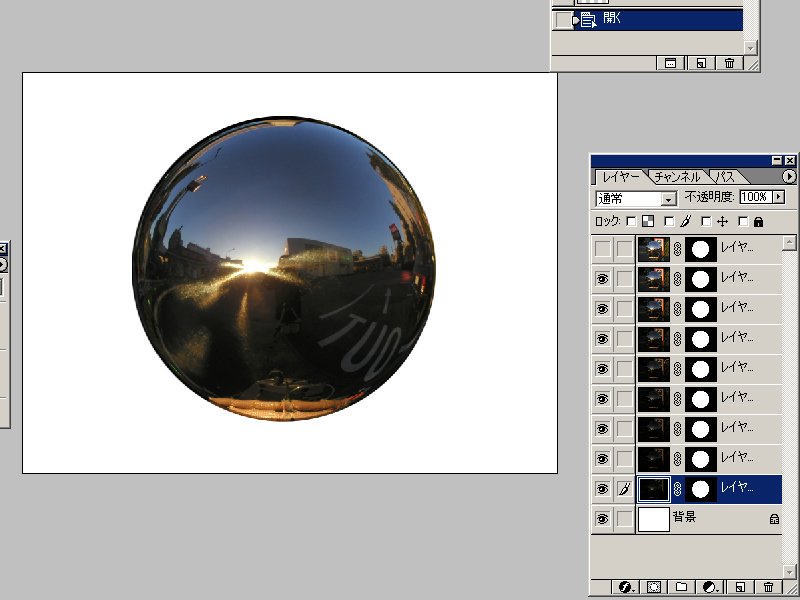The width and height of the screenshot is (800, 600).
Task: Click the mask link icon on selected layer
Action: (677, 489)
